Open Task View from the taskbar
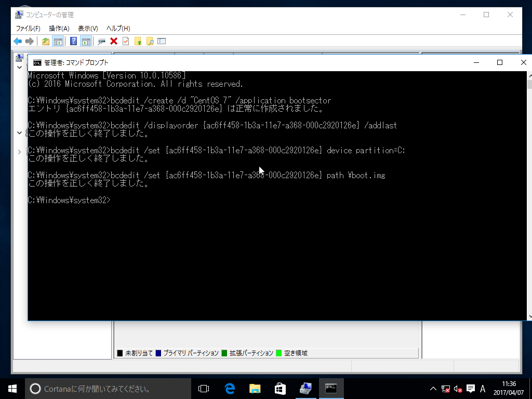 204,389
